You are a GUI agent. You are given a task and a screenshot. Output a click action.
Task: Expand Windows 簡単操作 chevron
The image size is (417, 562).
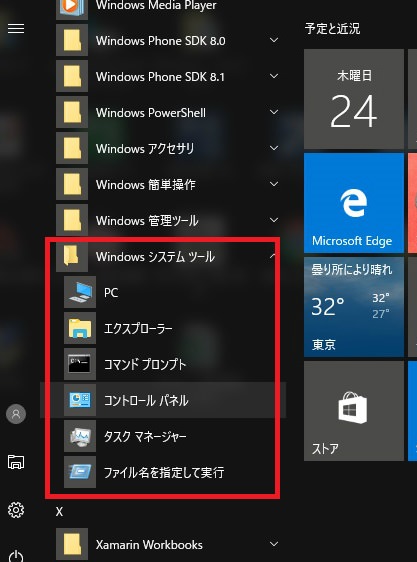tap(274, 185)
